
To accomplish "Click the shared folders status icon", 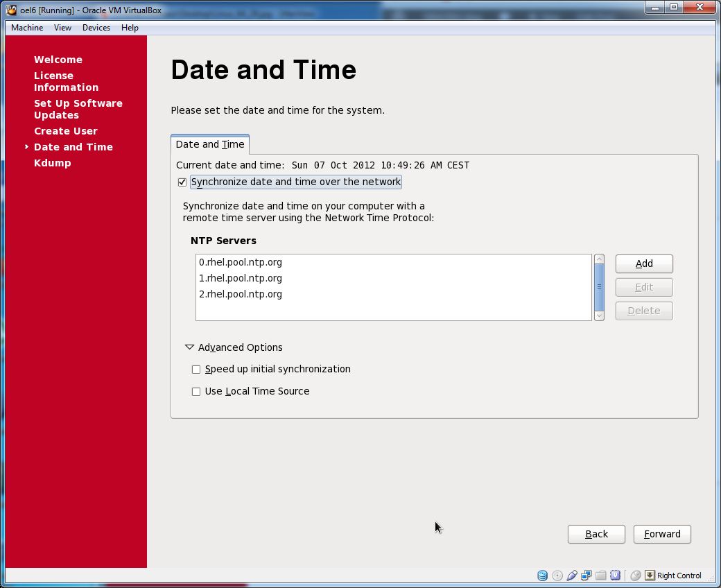I will pyautogui.click(x=600, y=575).
